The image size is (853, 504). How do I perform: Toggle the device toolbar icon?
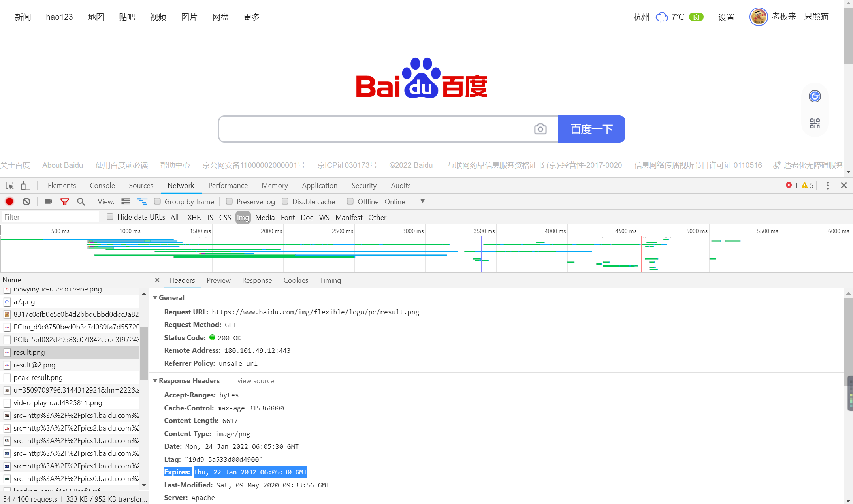[26, 186]
